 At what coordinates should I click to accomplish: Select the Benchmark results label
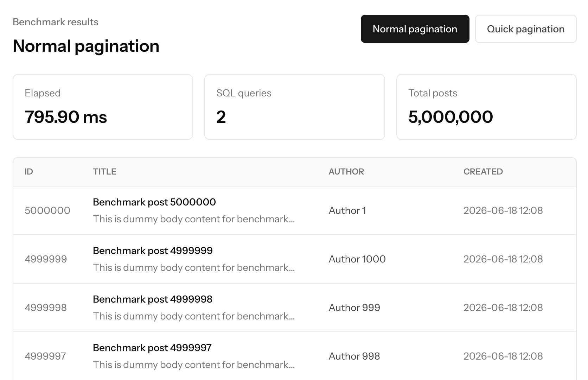point(56,22)
